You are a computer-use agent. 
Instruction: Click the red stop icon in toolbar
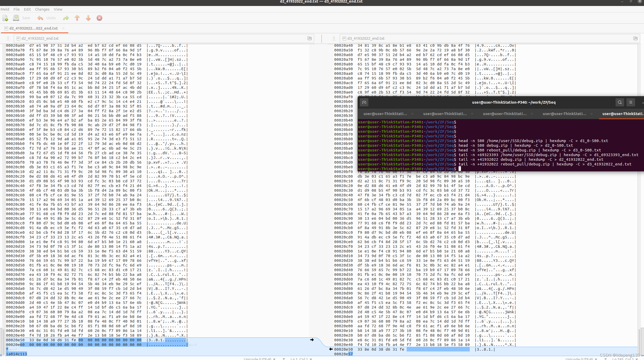(x=99, y=18)
